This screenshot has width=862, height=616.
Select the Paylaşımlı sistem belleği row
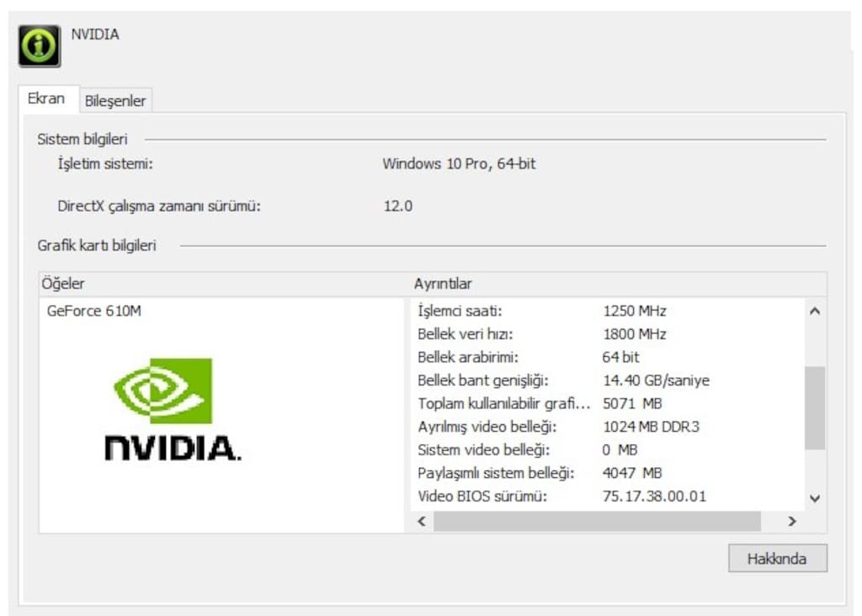(x=608, y=473)
